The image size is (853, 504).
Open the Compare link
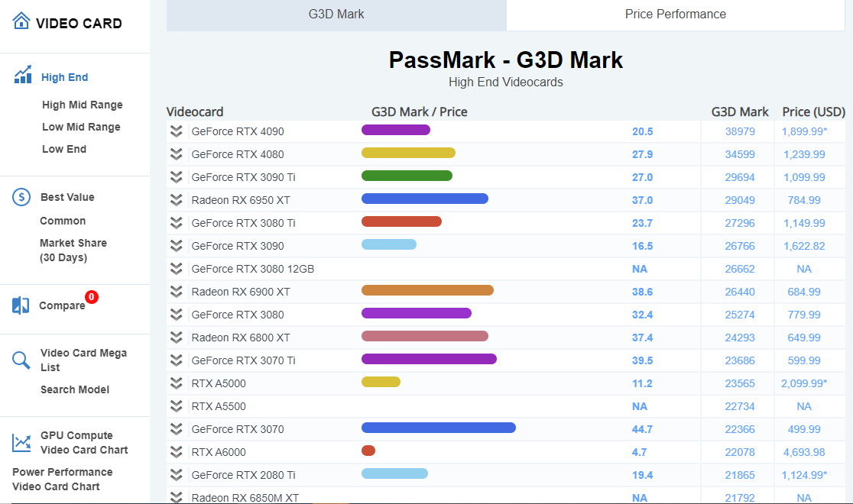coord(62,305)
